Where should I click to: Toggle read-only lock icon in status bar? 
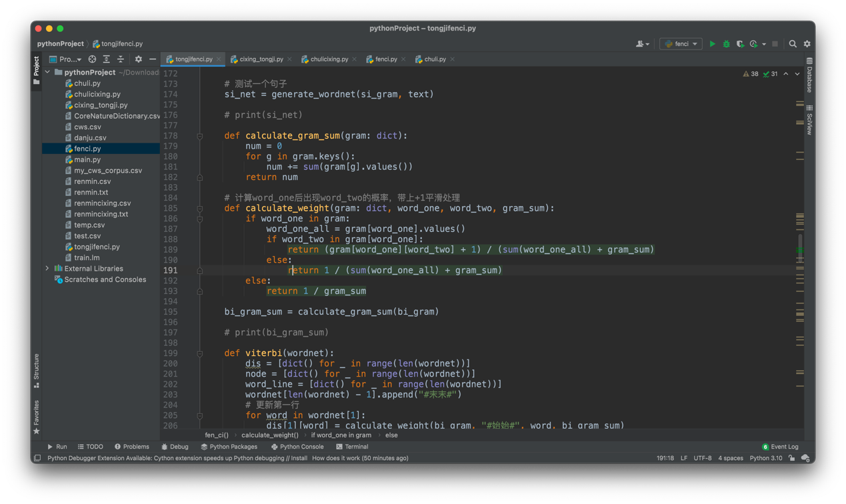click(x=792, y=459)
